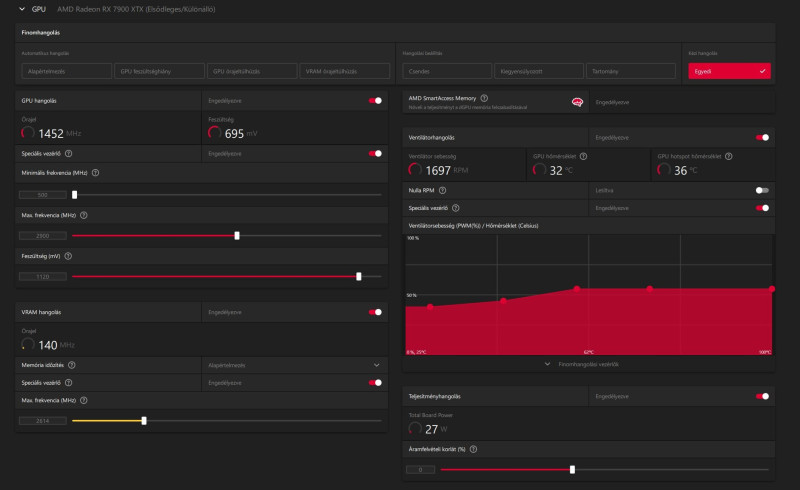Screen dimensions: 800x490
Task: Select the lowest-temperature fan curve point
Action: pyautogui.click(x=430, y=307)
